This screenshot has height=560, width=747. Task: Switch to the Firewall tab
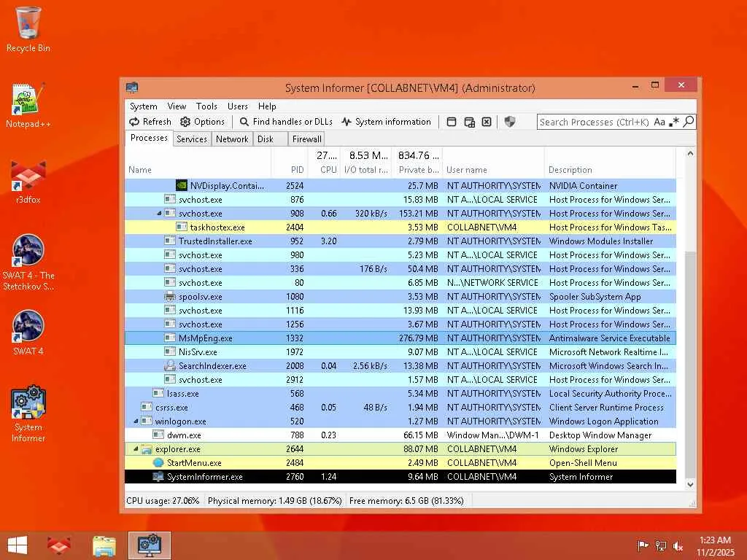click(x=307, y=139)
